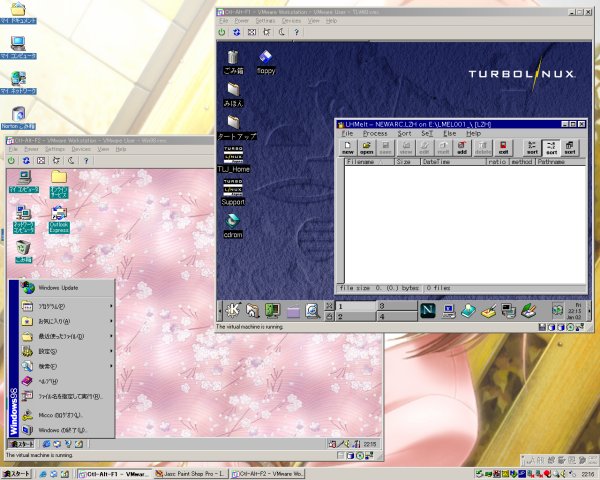Screen dimensions: 600x480
Task: Switch to Ctrl-Alt-F2 VMware taskbar button
Action: [267, 474]
